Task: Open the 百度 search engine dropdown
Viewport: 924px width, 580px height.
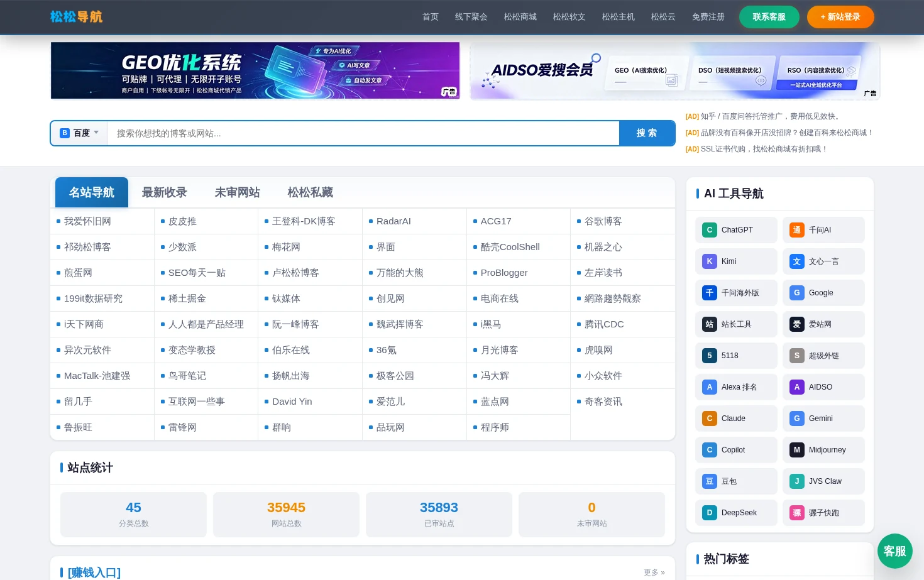Action: tap(79, 133)
